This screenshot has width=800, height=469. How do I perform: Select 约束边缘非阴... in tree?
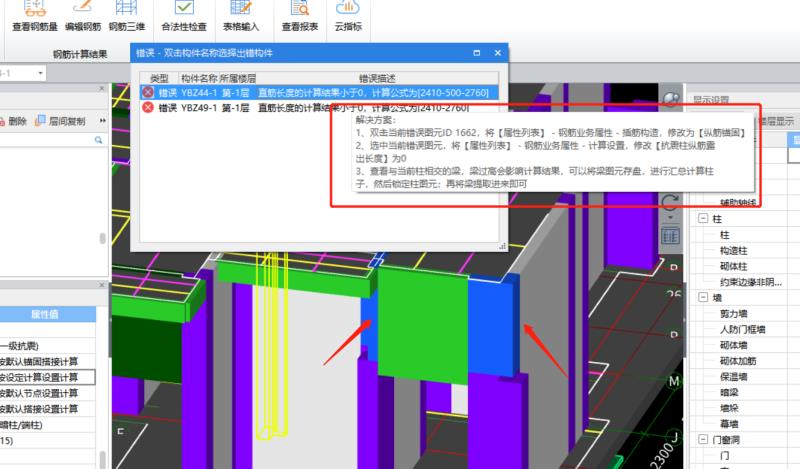pos(751,282)
